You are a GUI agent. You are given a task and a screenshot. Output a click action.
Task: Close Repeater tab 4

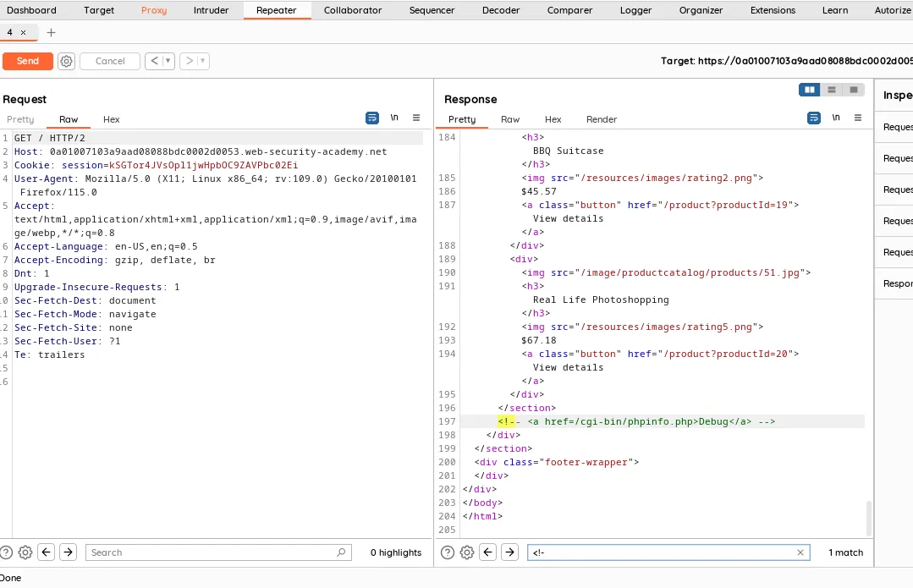(x=24, y=33)
